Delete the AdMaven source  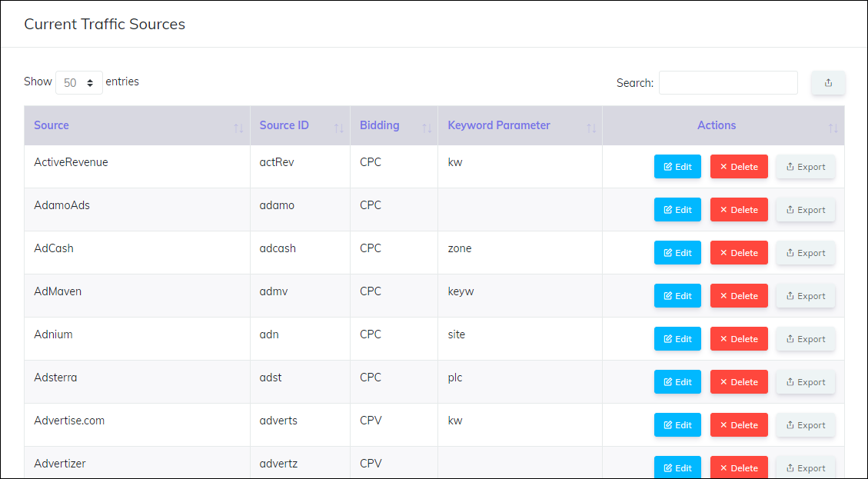tap(739, 296)
